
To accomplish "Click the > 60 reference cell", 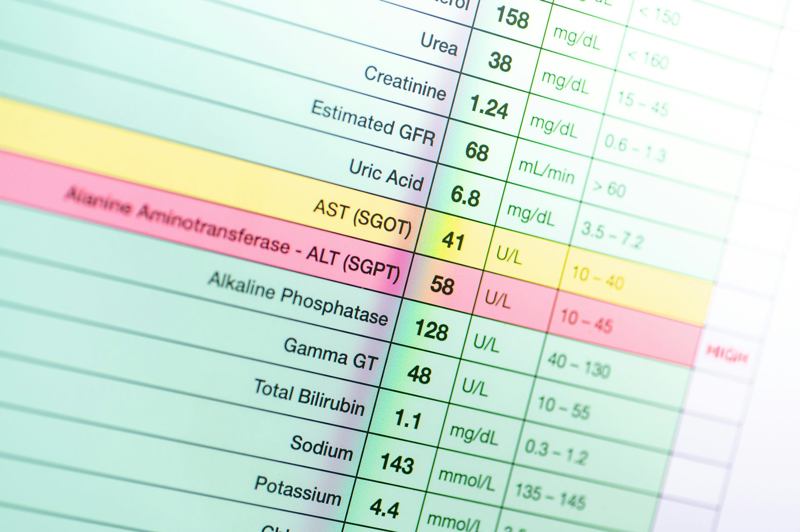I will (609, 189).
